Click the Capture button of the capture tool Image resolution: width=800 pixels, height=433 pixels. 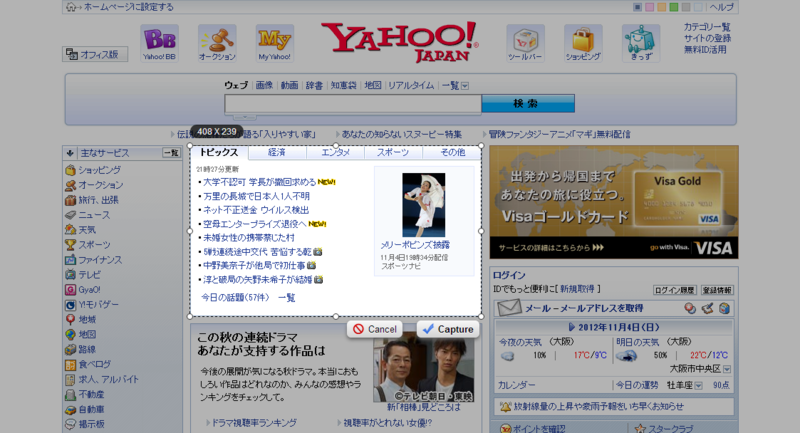click(x=448, y=329)
